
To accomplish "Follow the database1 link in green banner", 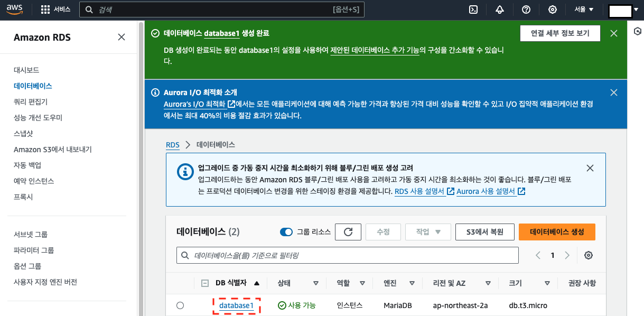I will click(222, 33).
